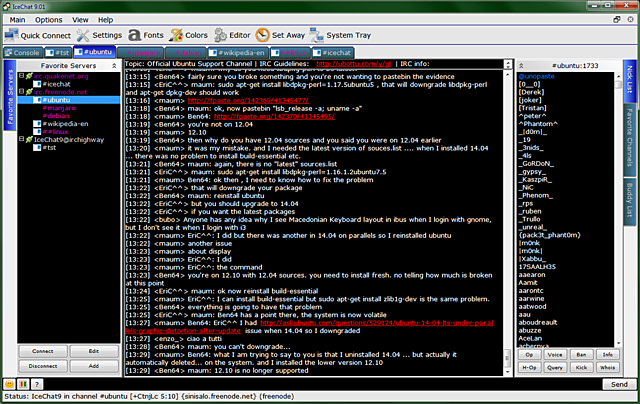
Task: Click the Send button
Action: (619, 384)
